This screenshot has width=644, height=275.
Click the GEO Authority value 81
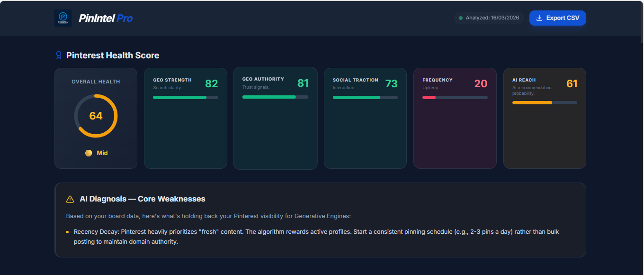[x=303, y=83]
